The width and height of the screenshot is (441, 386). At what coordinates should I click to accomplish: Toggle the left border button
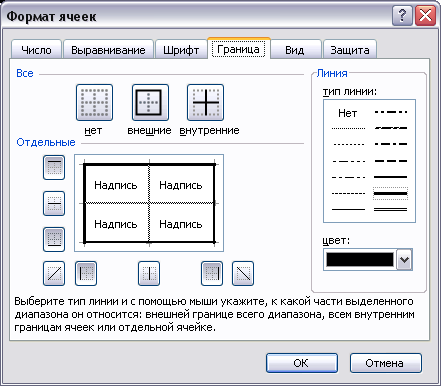86,274
